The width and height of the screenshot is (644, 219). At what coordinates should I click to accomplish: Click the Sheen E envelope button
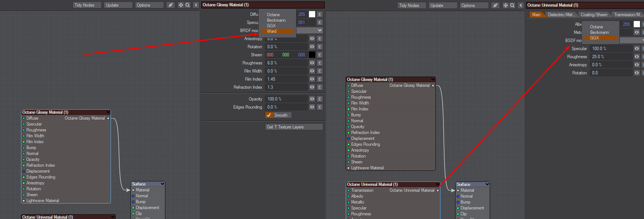(320, 55)
